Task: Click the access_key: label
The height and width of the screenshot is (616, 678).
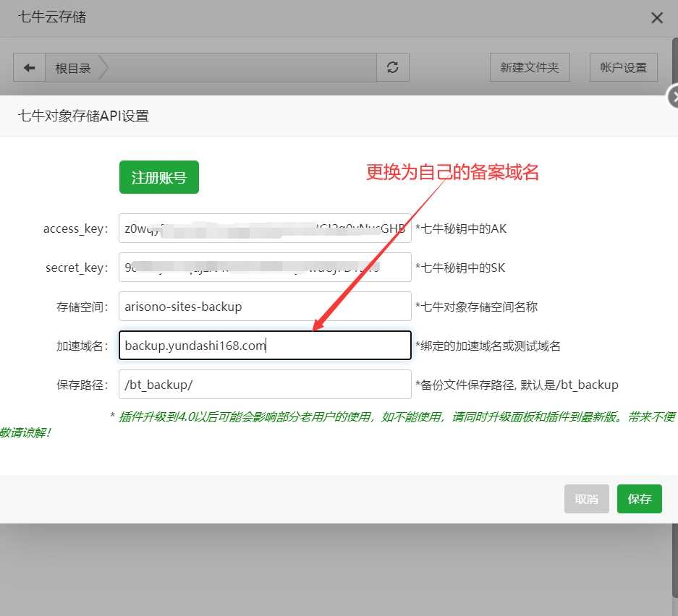Action: click(x=76, y=228)
